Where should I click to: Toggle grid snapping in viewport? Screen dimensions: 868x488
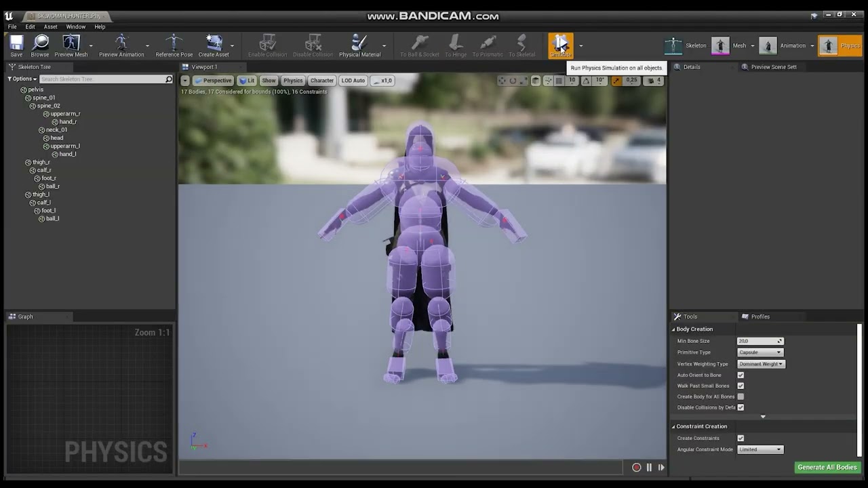559,81
